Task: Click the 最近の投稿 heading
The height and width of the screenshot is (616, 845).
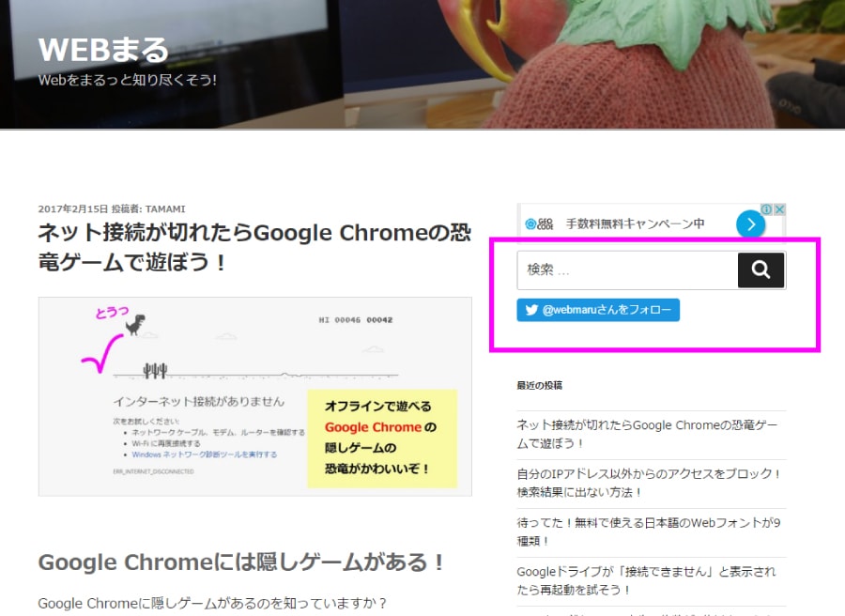Action: (540, 385)
